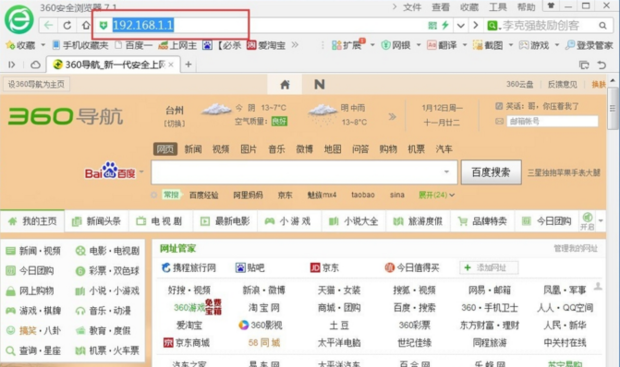Image resolution: width=620 pixels, height=367 pixels.
Task: Select 我的主页 navigation tab
Action: coord(32,221)
